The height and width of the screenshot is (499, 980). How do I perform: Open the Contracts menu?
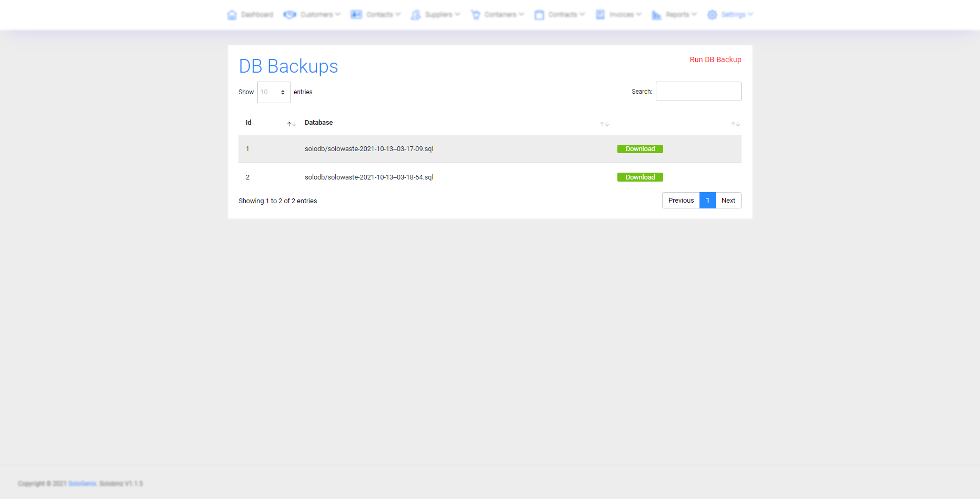coord(563,15)
